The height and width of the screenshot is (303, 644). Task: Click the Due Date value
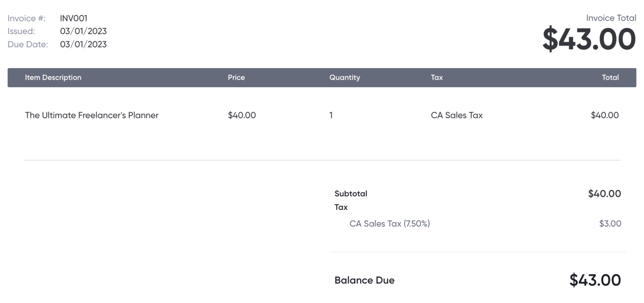(x=83, y=44)
